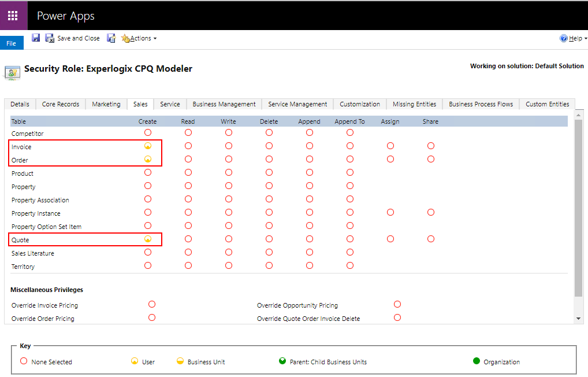Go to the Service Management tab
The width and height of the screenshot is (588, 377).
[297, 104]
